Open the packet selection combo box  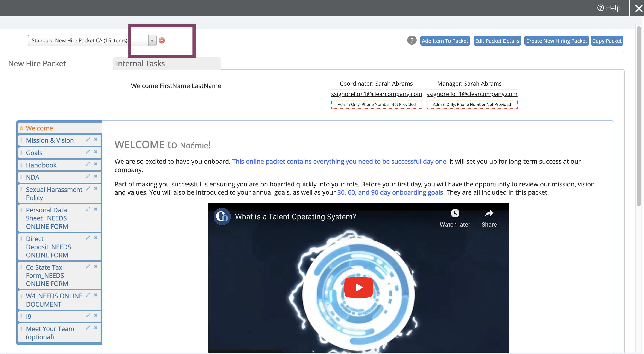[x=92, y=41]
